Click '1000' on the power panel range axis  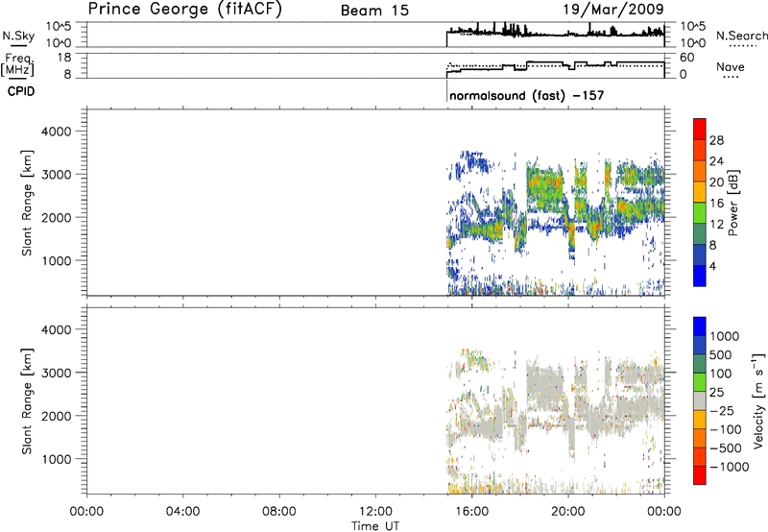57,260
